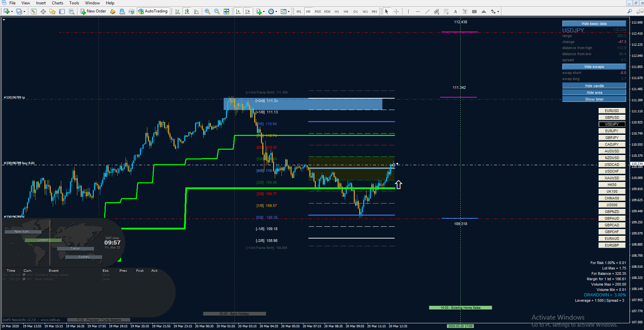Click the Periods clock icon
The image size is (644, 330).
click(271, 11)
